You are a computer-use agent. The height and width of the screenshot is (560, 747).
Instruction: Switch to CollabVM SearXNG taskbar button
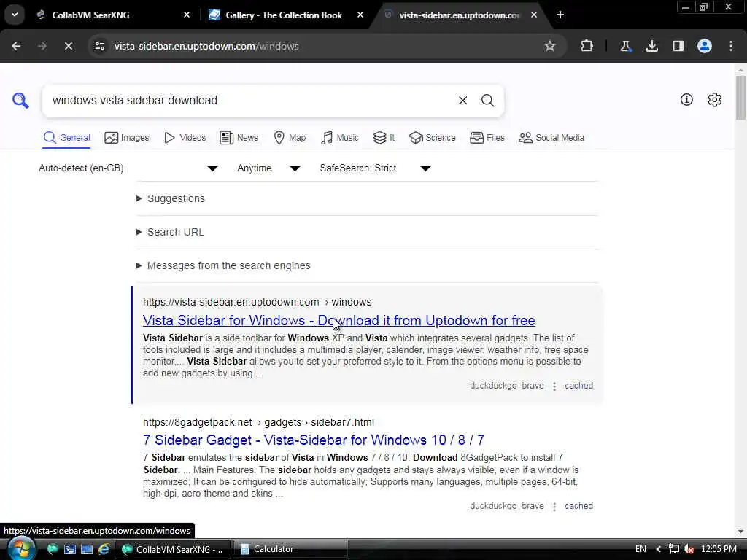173,549
